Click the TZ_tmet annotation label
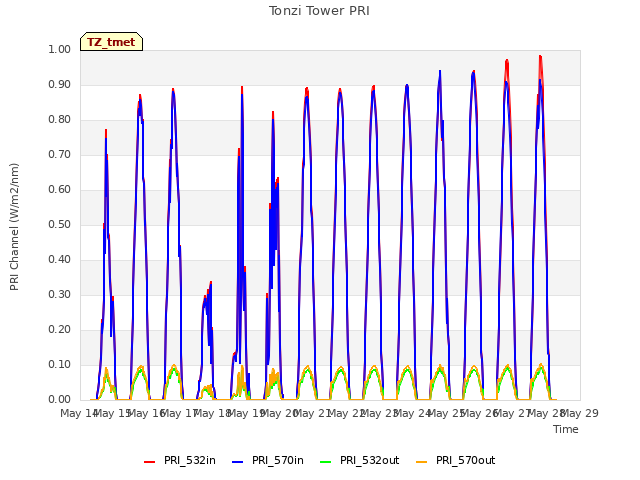This screenshot has height=480, width=640. coord(111,42)
